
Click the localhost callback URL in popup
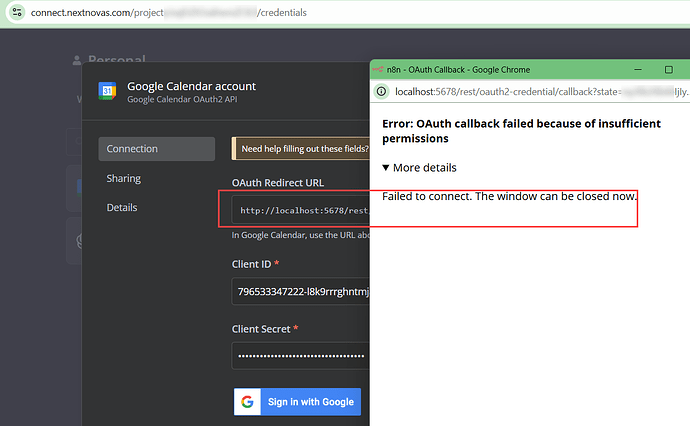pos(541,92)
